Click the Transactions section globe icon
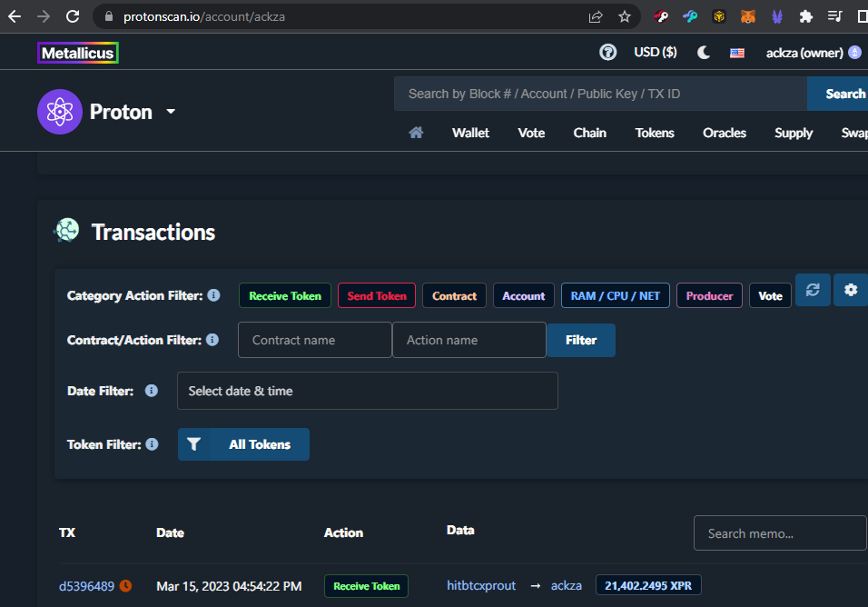Screen dimensions: 868x607 66,231
